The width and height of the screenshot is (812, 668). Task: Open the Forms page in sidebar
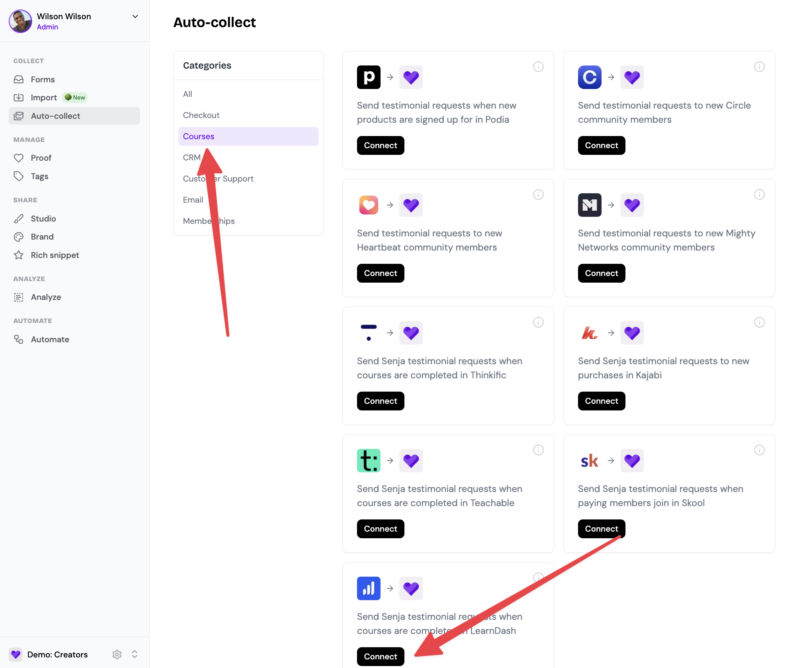click(74, 80)
